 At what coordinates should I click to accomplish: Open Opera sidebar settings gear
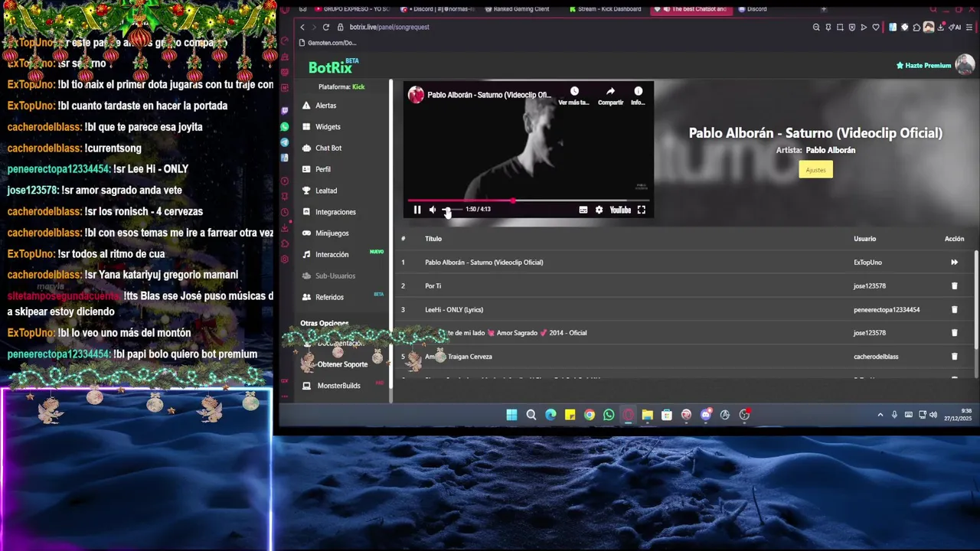(x=285, y=259)
